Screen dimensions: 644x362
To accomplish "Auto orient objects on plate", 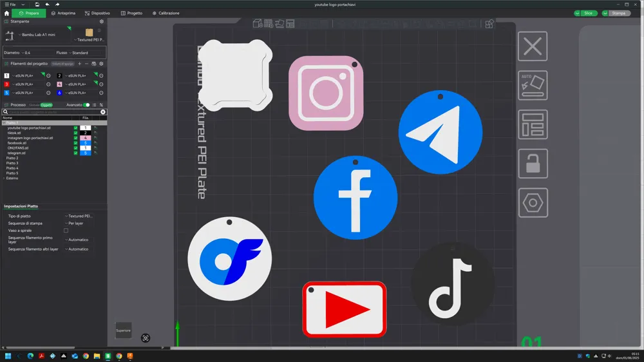I will click(533, 85).
